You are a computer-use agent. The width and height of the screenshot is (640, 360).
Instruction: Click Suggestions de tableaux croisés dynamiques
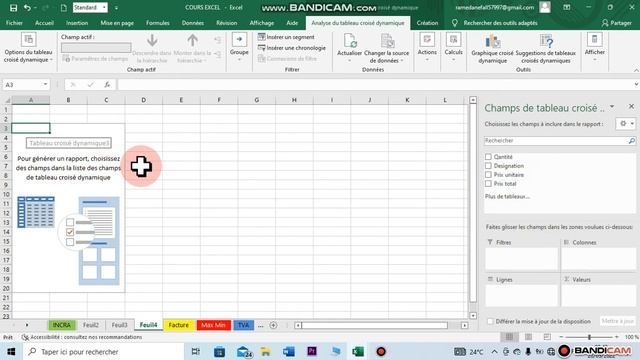pos(545,49)
